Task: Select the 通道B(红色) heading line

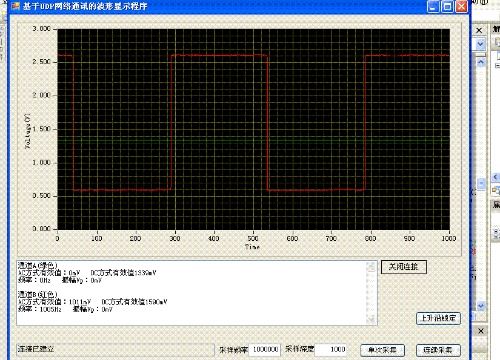Action: 38,294
